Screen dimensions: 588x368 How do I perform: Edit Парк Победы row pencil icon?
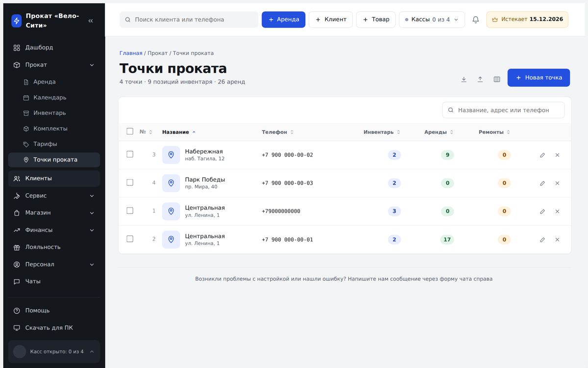542,183
